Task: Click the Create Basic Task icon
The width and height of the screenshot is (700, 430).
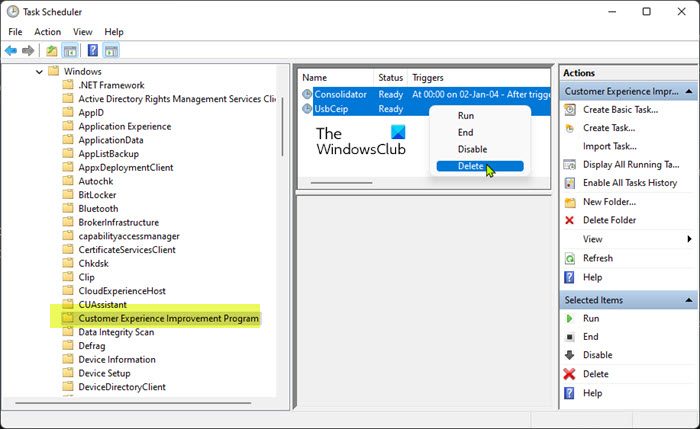Action: point(570,109)
